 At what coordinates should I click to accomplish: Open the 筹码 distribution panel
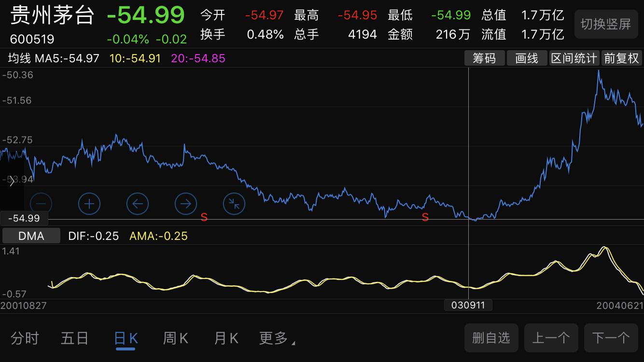click(x=484, y=58)
